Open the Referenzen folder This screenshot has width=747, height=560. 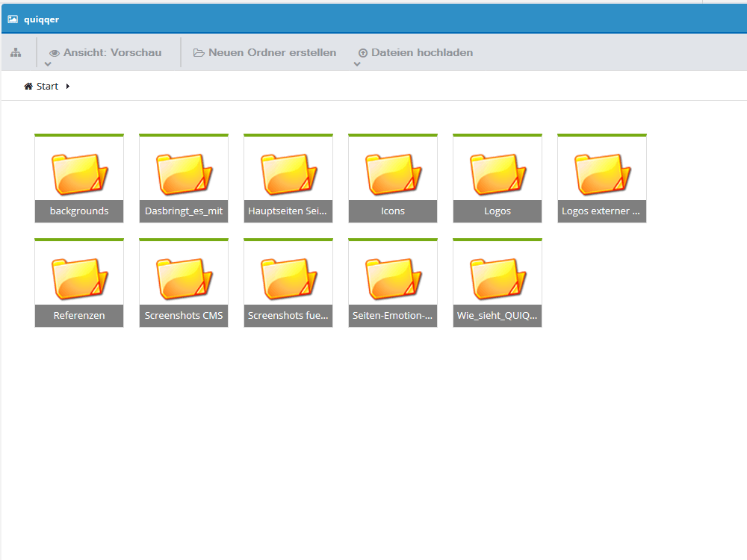pos(79,283)
